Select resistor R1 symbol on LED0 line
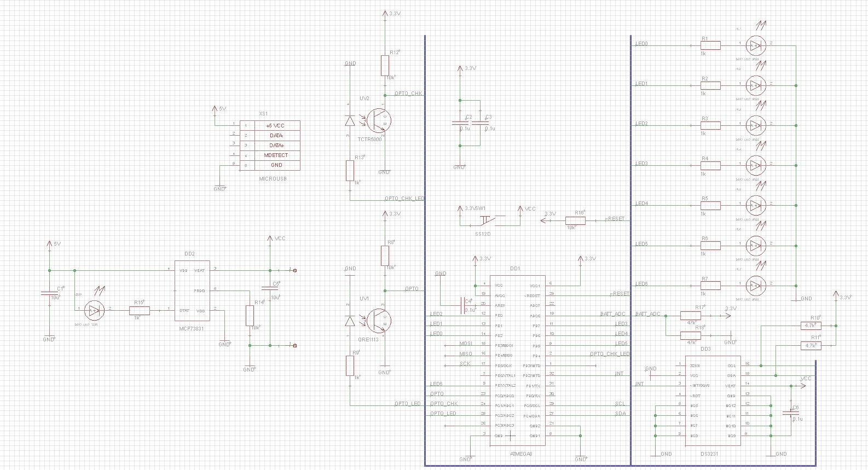This screenshot has width=868, height=470. pos(710,45)
